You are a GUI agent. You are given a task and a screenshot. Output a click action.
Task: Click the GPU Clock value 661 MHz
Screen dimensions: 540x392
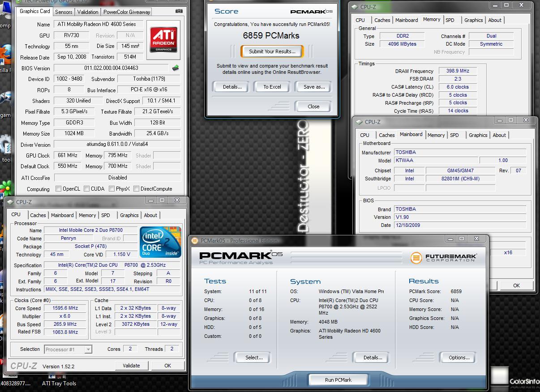click(68, 156)
